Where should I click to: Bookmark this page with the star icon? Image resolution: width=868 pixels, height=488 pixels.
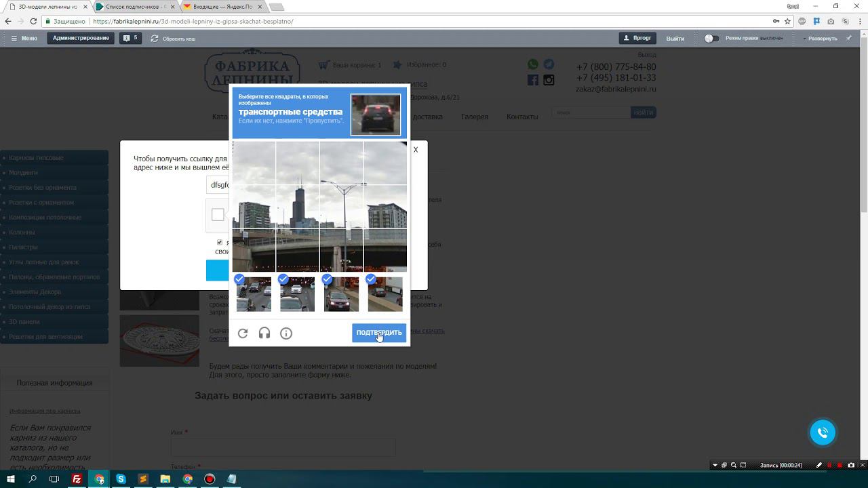[787, 21]
